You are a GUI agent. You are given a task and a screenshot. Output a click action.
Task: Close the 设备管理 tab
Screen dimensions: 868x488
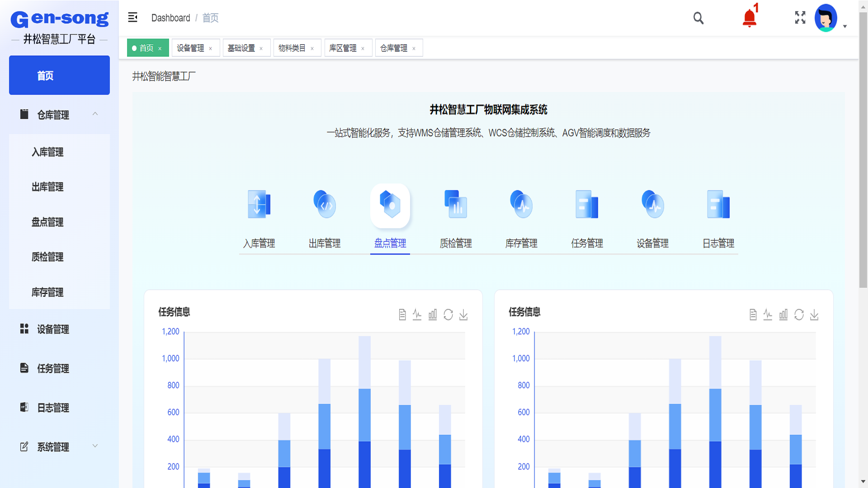pyautogui.click(x=210, y=48)
